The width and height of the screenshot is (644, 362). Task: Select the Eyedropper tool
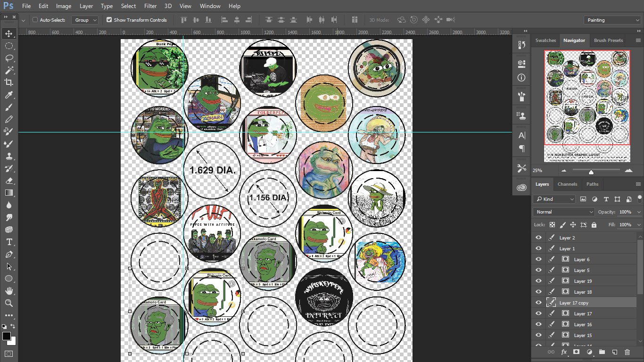click(9, 95)
